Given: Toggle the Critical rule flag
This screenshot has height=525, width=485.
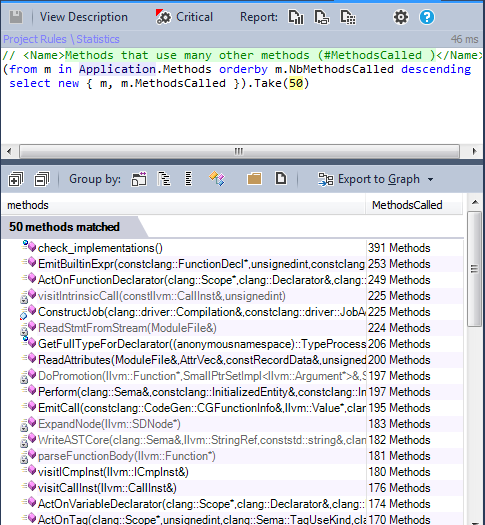Looking at the screenshot, I should pos(184,17).
